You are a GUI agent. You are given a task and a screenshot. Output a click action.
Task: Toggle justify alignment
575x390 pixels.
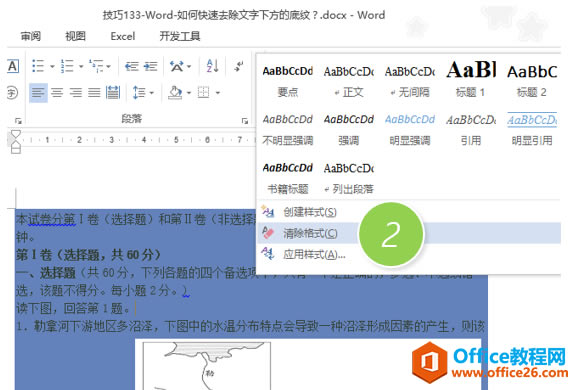click(94, 93)
